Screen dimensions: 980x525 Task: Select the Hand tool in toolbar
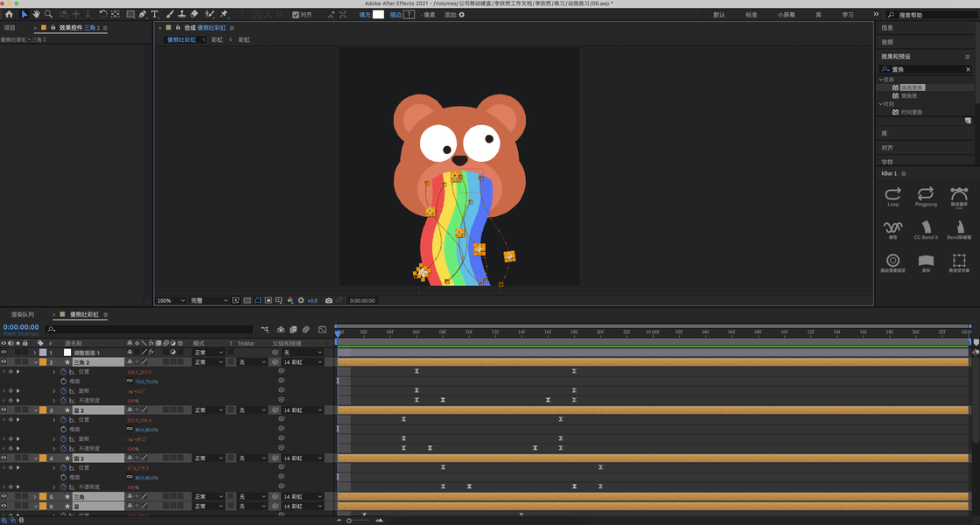point(36,14)
